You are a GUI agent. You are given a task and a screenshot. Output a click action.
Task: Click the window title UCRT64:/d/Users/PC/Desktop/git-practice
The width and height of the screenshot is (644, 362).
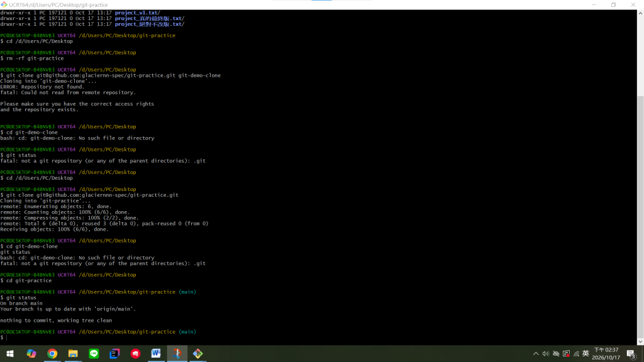pos(58,5)
